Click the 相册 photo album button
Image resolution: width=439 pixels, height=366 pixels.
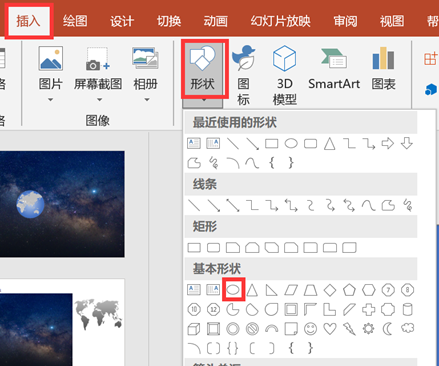[145, 68]
